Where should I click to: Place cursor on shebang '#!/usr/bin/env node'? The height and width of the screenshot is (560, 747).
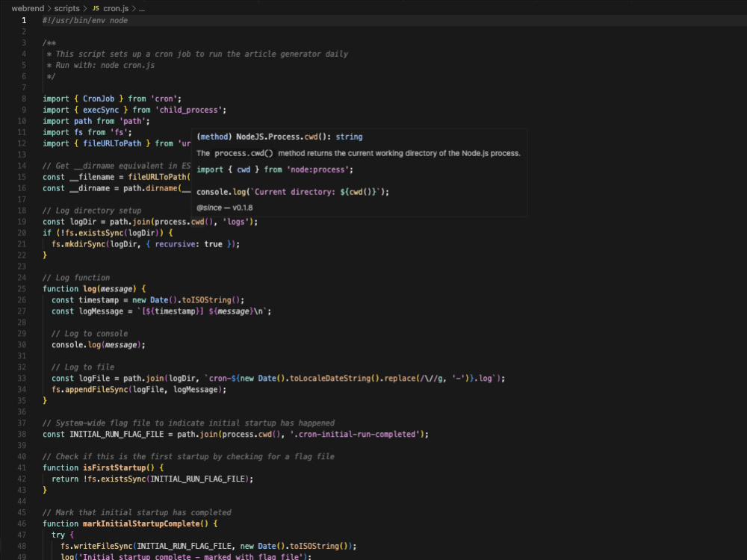click(x=85, y=20)
